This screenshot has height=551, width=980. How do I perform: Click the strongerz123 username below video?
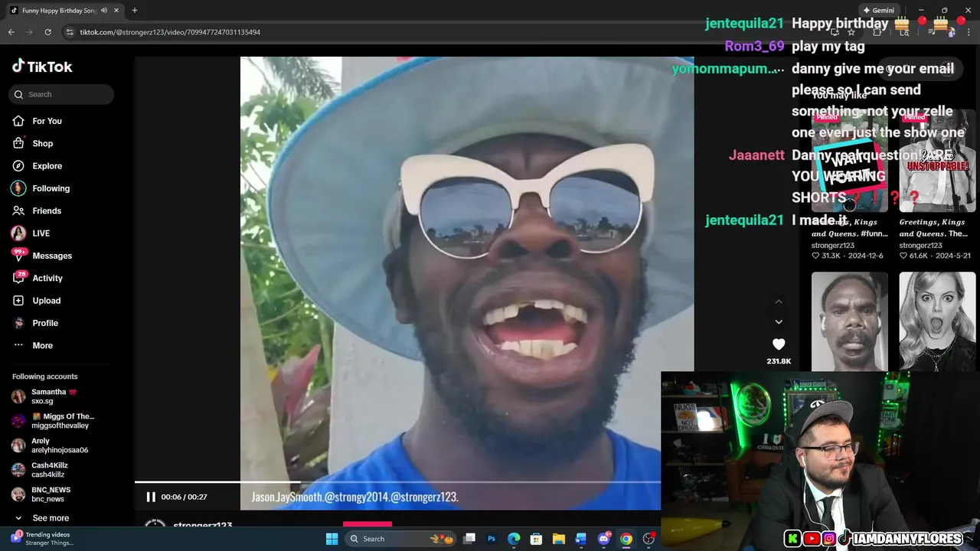coord(203,526)
